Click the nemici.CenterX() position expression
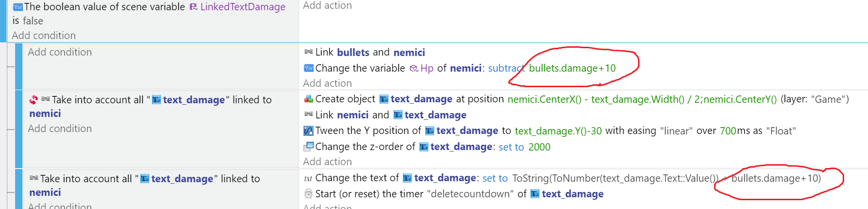 pos(544,99)
